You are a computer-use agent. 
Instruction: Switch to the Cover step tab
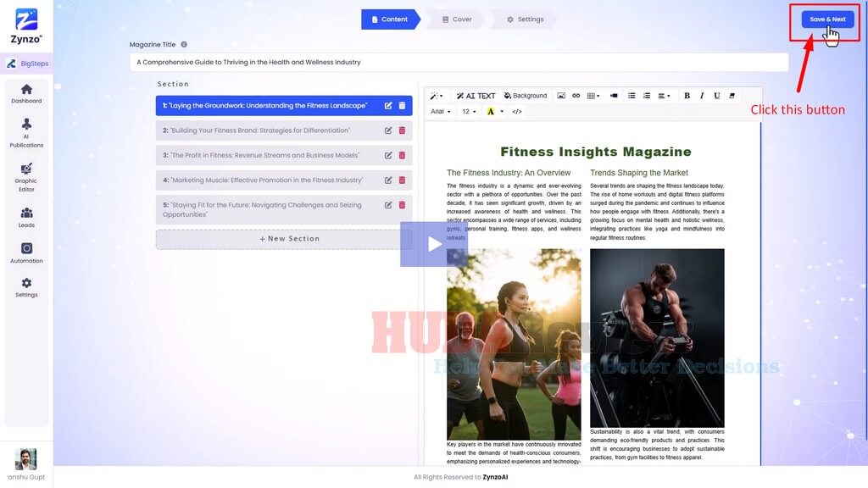(457, 19)
